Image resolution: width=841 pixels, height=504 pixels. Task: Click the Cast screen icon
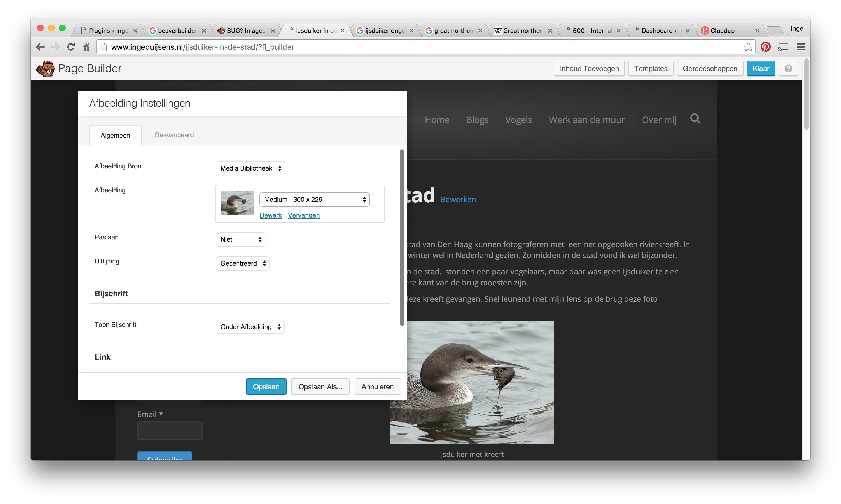tap(783, 47)
